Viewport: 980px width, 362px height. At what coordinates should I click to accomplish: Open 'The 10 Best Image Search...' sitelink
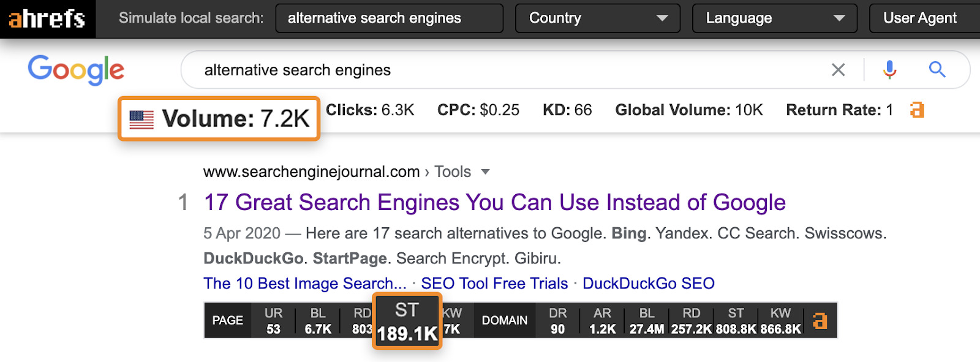[x=304, y=284]
